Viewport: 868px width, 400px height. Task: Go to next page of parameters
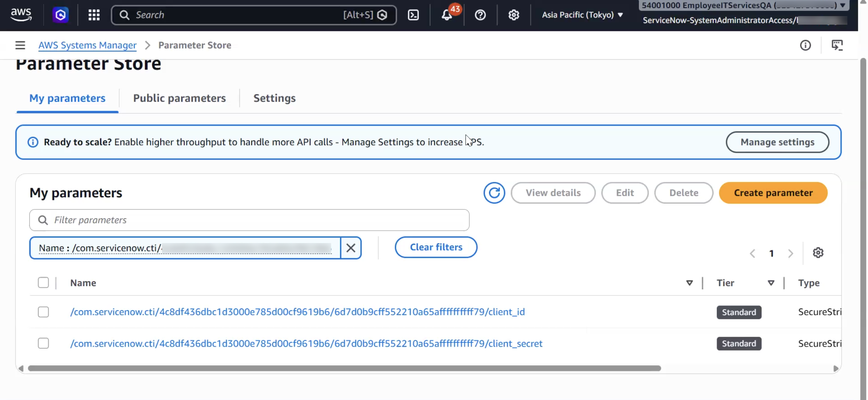tap(791, 253)
